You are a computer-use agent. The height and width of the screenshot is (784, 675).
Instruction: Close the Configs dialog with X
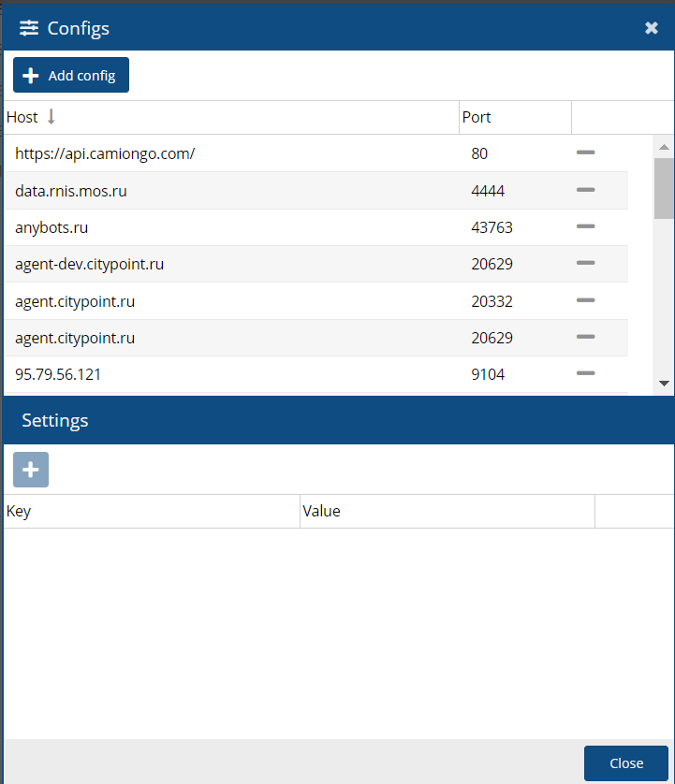pyautogui.click(x=652, y=28)
